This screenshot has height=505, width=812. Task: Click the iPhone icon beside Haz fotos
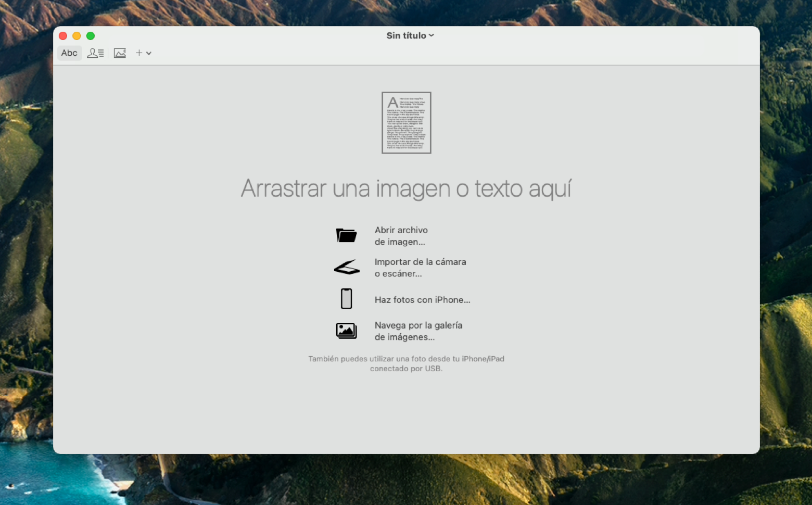pos(346,298)
